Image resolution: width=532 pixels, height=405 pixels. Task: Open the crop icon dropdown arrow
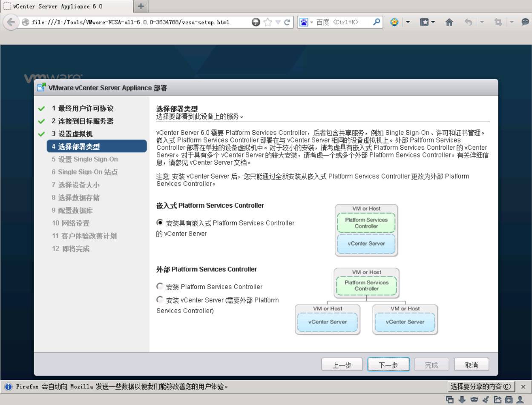512,22
